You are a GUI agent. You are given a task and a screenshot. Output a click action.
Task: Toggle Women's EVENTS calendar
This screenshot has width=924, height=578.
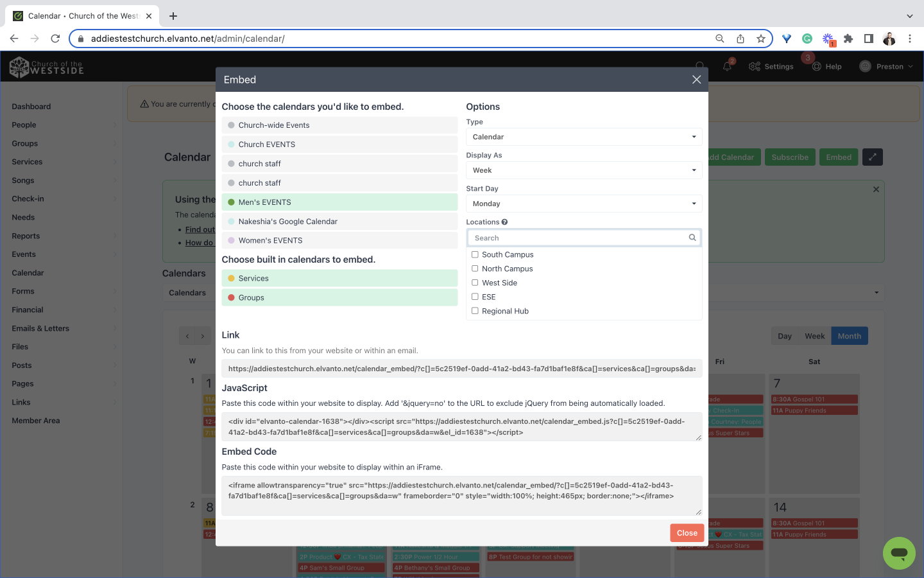click(339, 241)
